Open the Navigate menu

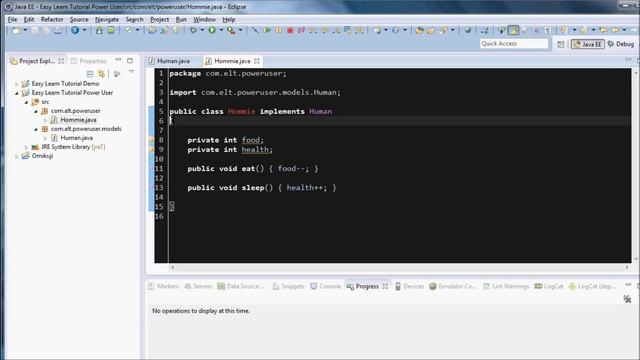(107, 19)
